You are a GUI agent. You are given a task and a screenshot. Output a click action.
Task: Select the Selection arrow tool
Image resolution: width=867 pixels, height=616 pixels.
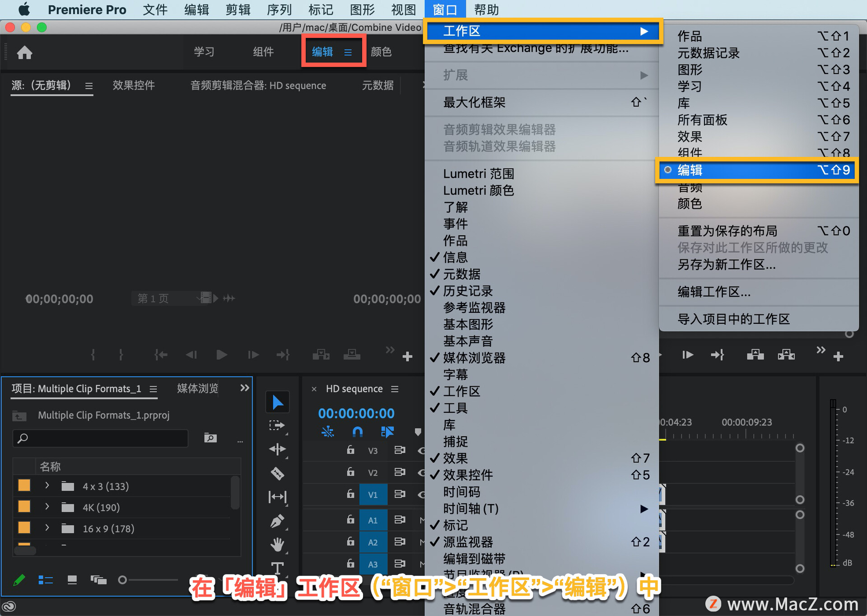[x=277, y=402]
